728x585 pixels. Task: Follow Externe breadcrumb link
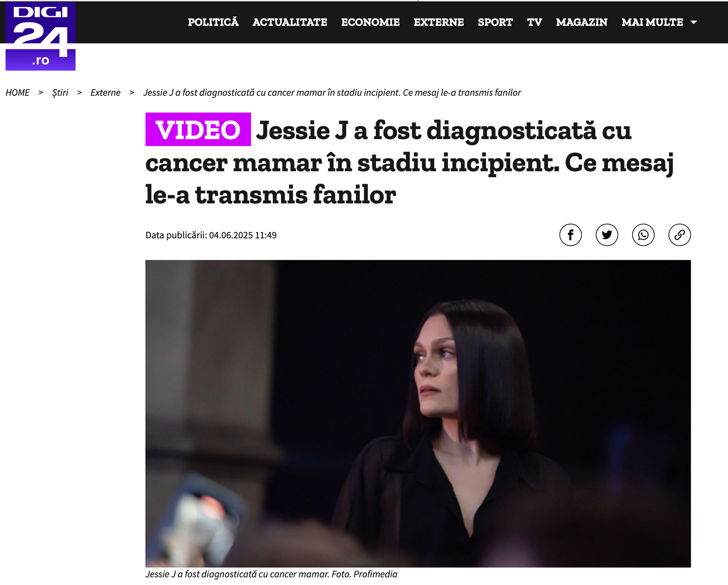(x=105, y=92)
